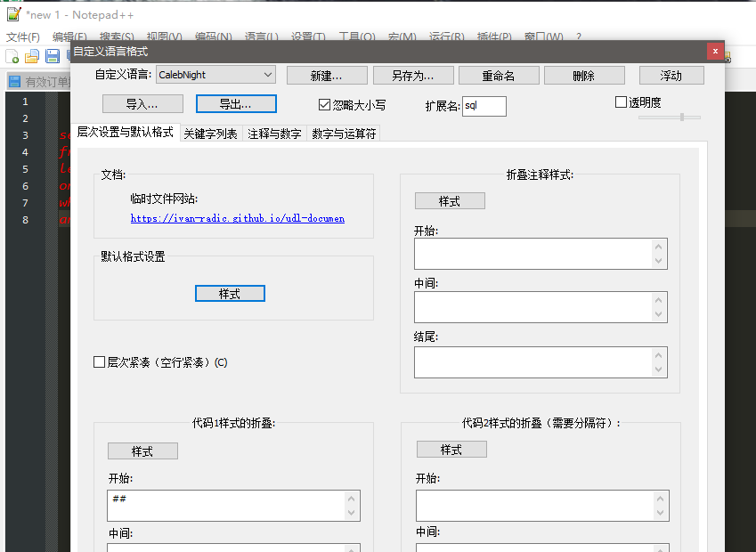
Task: Click the Save floppy disk toolbar icon
Action: pos(52,56)
